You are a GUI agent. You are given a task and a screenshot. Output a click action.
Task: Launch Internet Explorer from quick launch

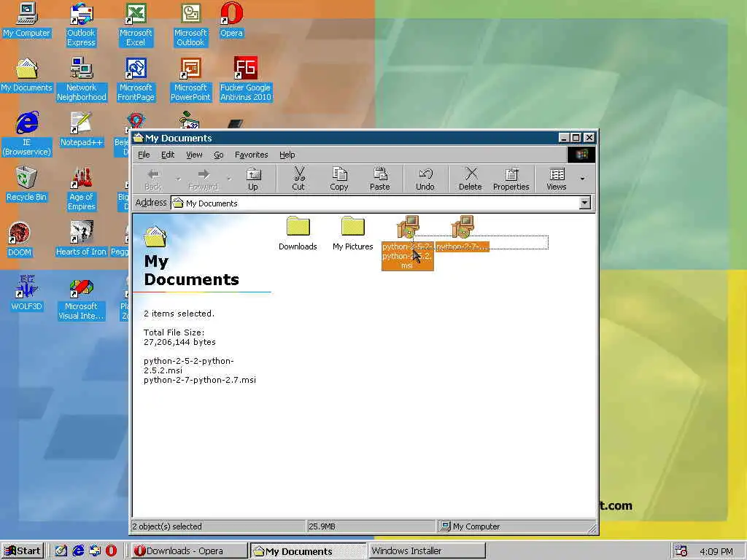[x=78, y=551]
